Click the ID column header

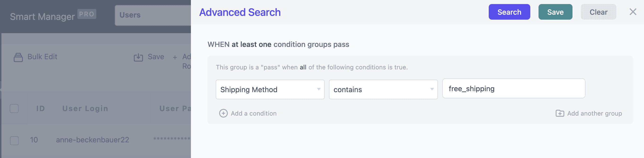point(41,108)
